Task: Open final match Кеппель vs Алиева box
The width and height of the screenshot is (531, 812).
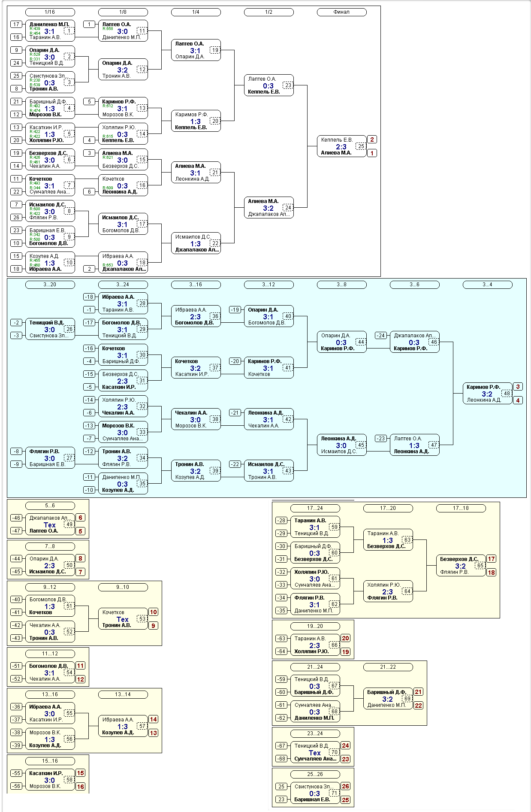Action: pos(341,146)
